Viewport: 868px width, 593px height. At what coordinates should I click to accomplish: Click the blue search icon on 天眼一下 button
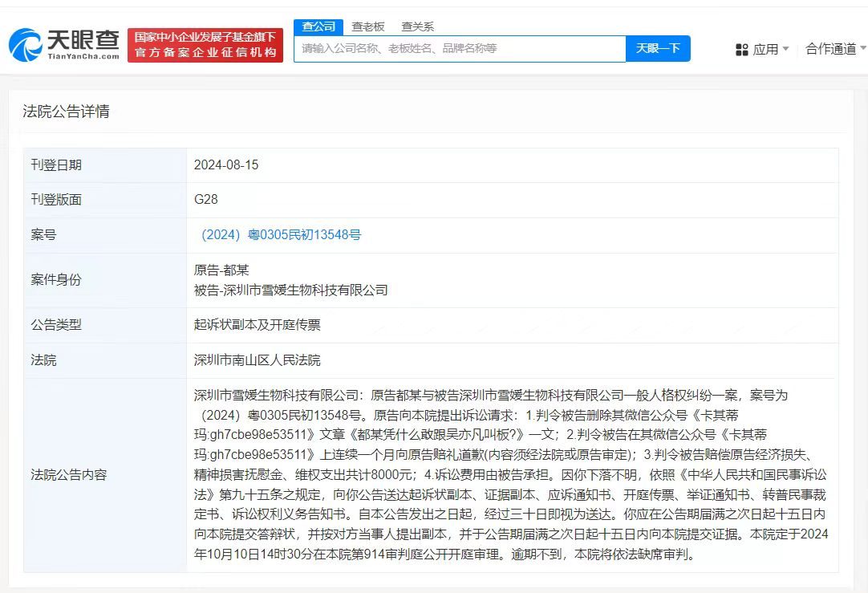tap(658, 49)
